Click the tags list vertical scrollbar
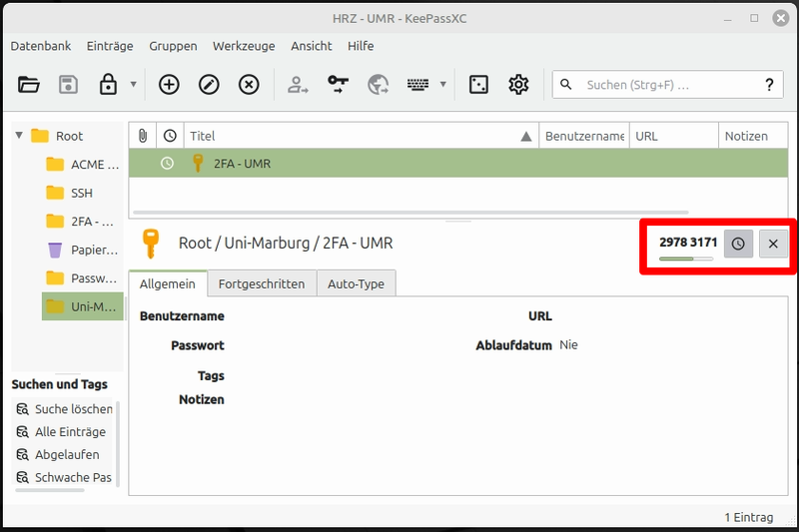This screenshot has width=799, height=532. (118, 443)
